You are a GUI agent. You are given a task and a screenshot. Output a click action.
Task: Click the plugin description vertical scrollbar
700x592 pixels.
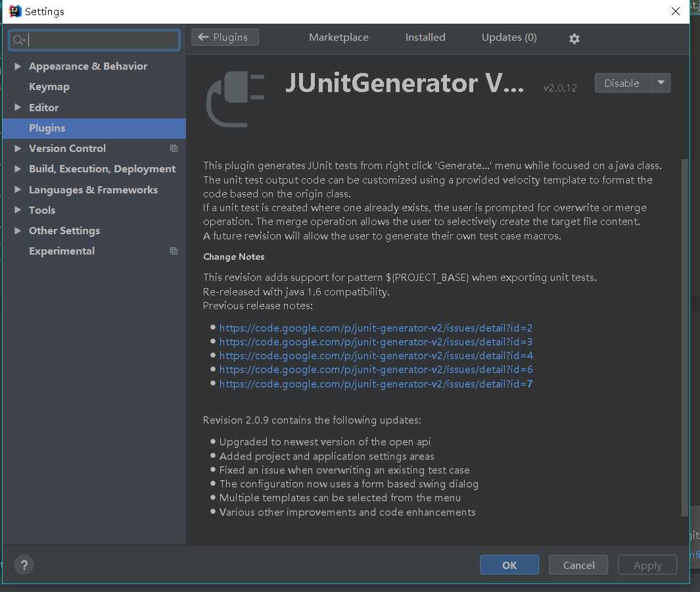point(685,337)
